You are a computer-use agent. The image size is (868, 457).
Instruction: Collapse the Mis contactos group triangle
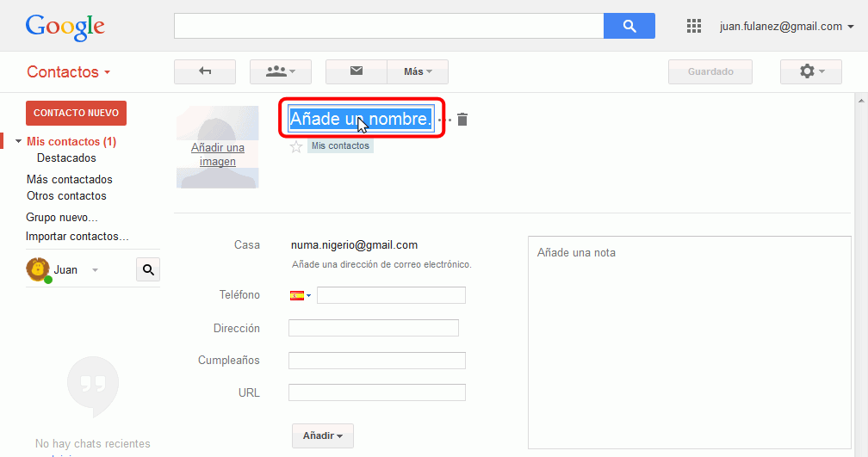pyautogui.click(x=18, y=142)
